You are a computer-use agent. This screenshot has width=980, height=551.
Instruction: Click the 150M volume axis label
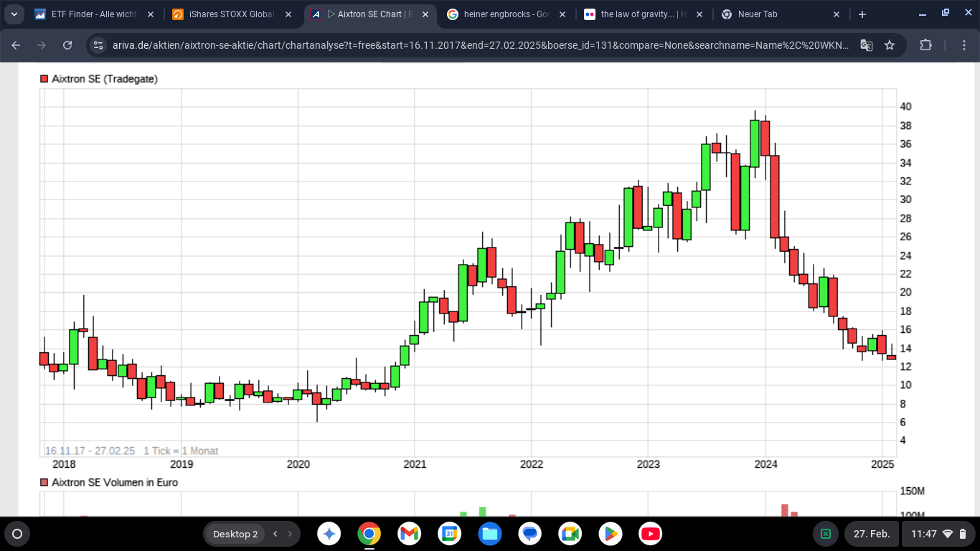pos(912,491)
